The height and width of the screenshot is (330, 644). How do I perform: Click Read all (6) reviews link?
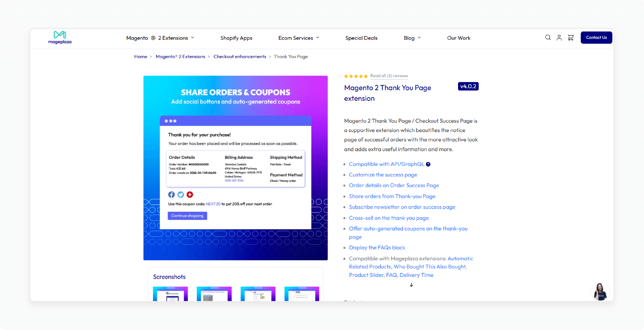[389, 76]
